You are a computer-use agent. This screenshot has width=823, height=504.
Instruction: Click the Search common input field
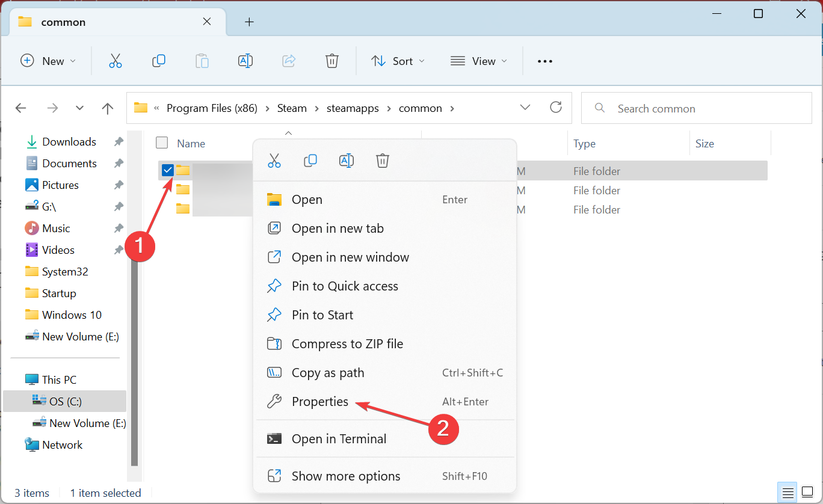[x=697, y=108]
